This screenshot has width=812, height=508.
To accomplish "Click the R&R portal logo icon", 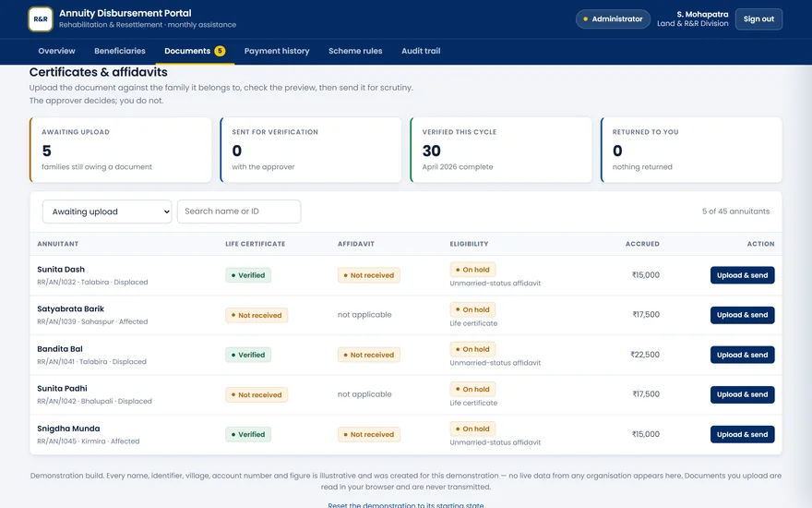I will click(x=41, y=19).
